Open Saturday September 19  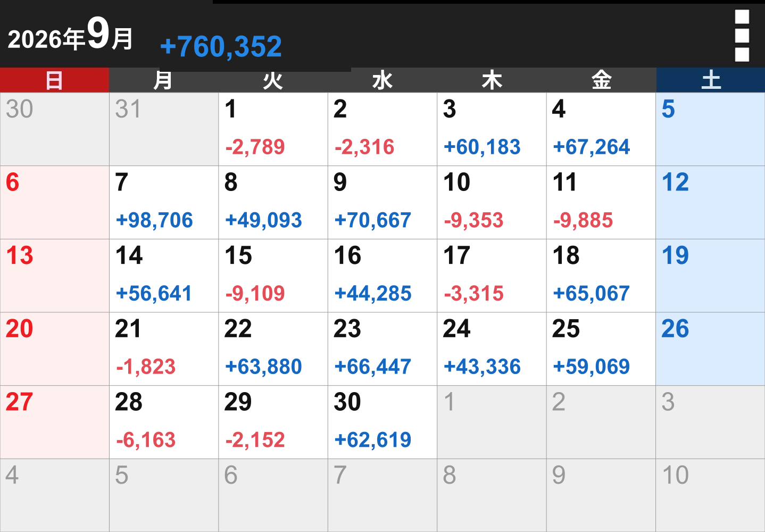click(711, 276)
